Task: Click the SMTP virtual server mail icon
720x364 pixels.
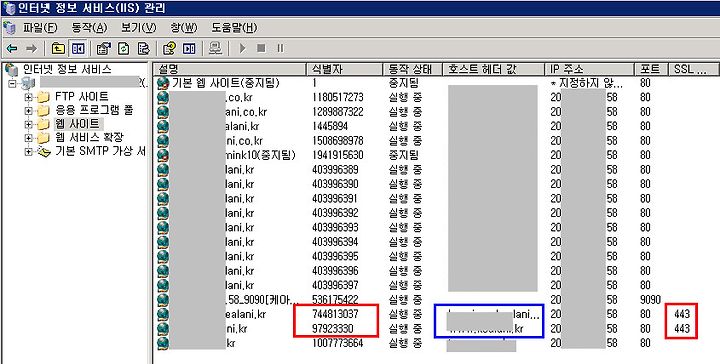Action: tap(44, 151)
